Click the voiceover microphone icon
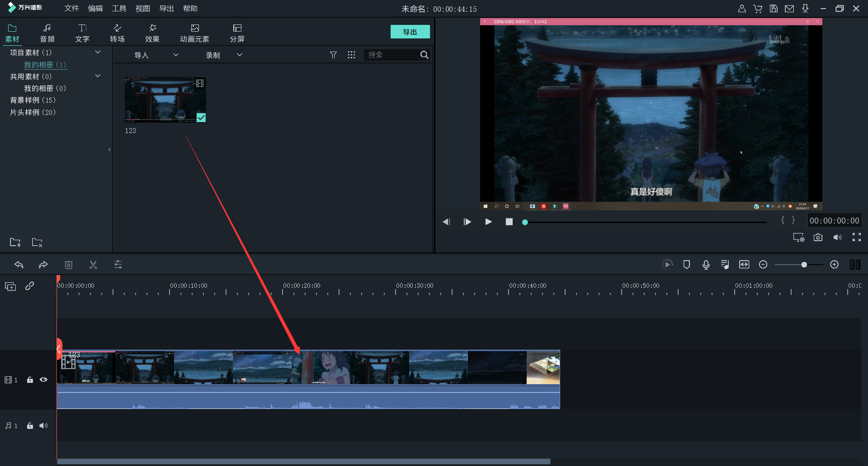The height and width of the screenshot is (466, 868). (706, 265)
